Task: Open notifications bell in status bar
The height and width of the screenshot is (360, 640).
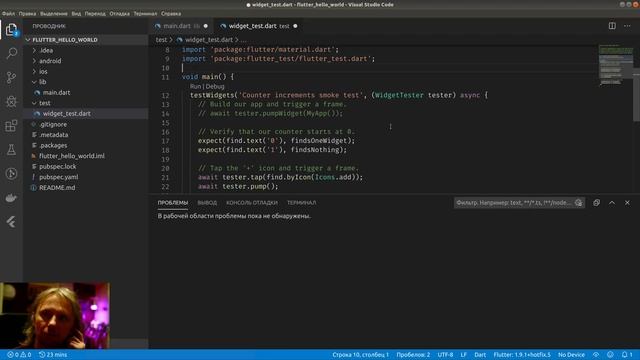Action: tap(627, 355)
